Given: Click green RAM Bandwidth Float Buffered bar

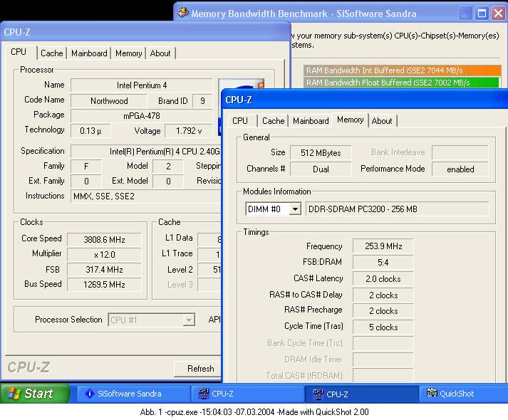Looking at the screenshot, I should click(401, 83).
